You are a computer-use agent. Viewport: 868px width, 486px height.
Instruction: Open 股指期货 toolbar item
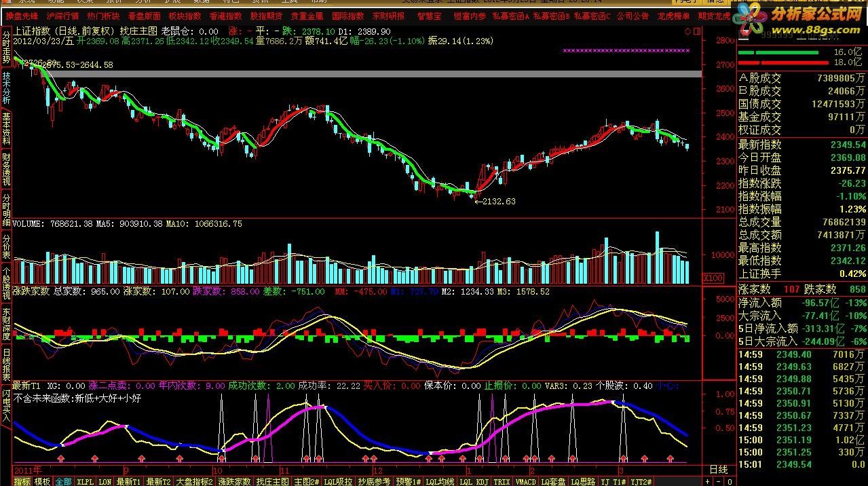click(x=266, y=16)
